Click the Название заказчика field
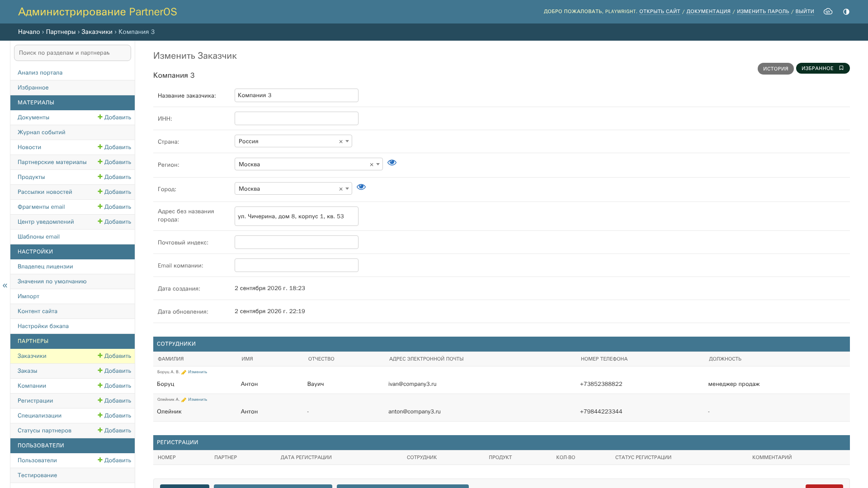This screenshot has height=488, width=868. pyautogui.click(x=297, y=95)
